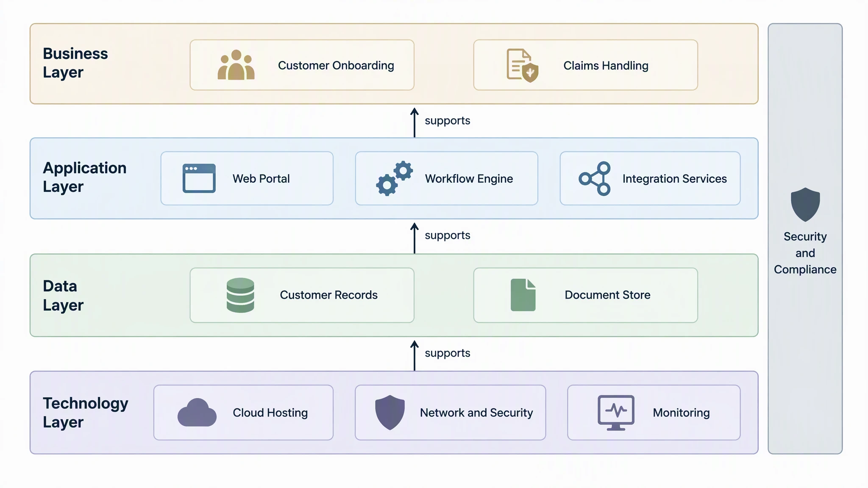This screenshot has height=488, width=868.
Task: Click the Business Layer heading
Action: click(x=75, y=63)
